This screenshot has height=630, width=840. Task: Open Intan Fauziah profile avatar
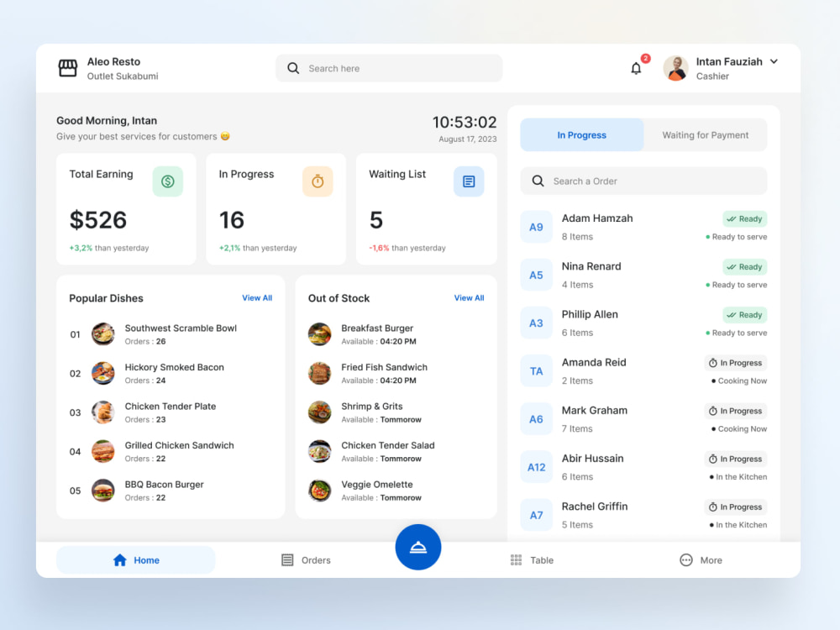[675, 68]
